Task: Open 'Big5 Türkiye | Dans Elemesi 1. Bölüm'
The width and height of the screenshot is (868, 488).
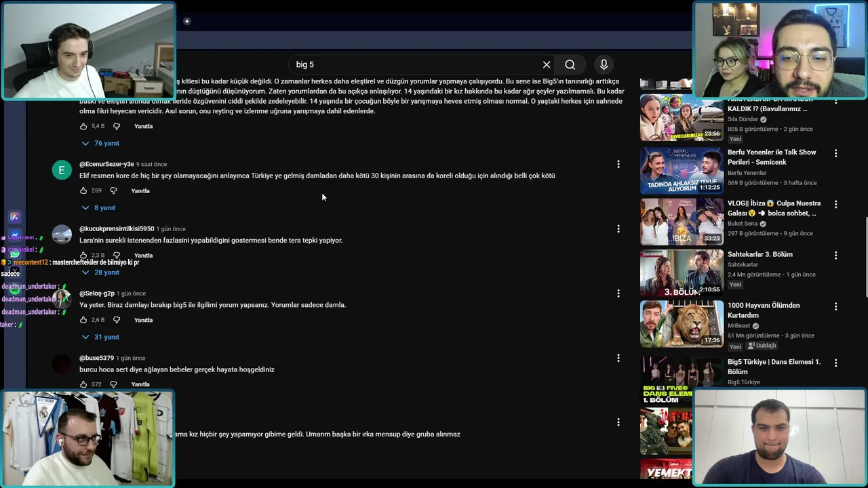Action: point(774,367)
